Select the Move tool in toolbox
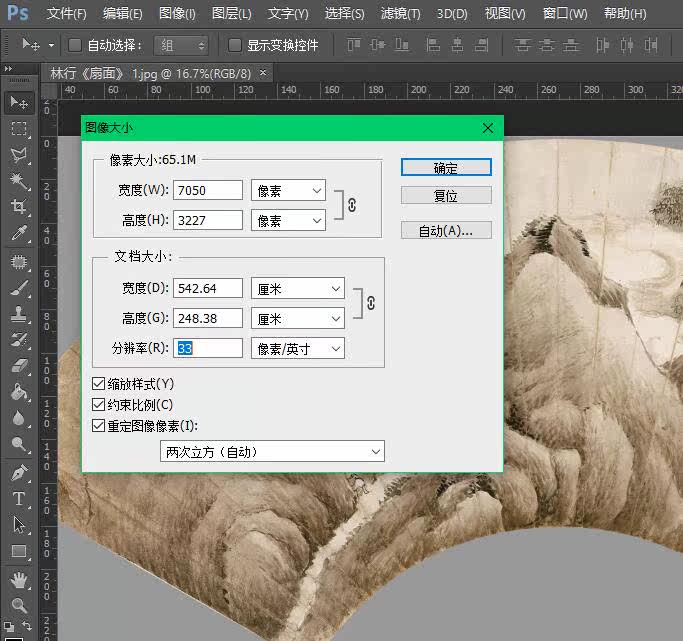 click(x=19, y=103)
